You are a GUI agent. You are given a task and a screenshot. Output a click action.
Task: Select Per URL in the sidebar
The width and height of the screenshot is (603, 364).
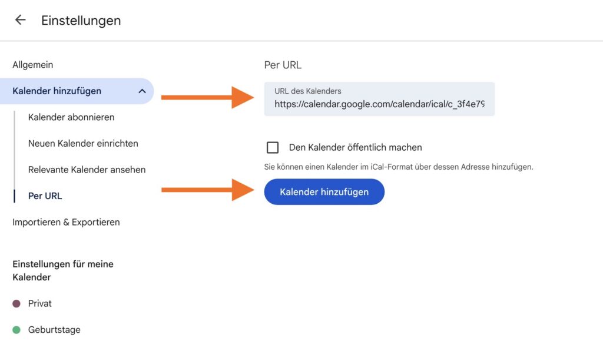[x=45, y=196]
